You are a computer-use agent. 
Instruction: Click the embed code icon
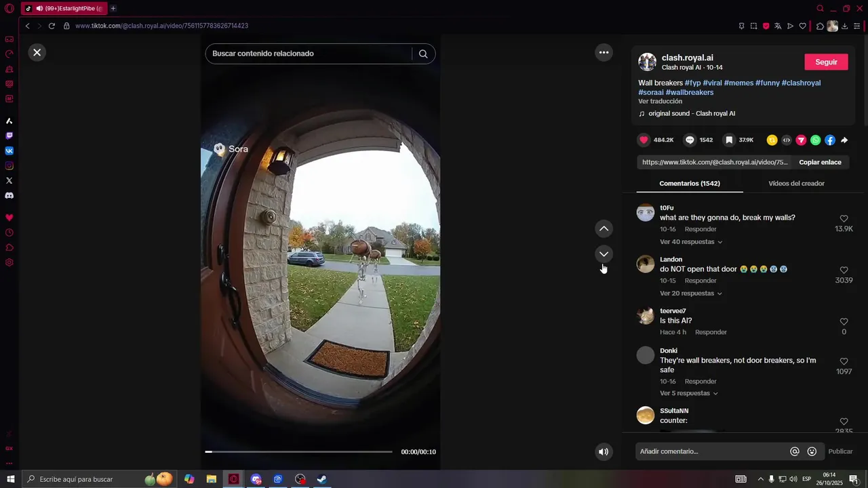787,140
